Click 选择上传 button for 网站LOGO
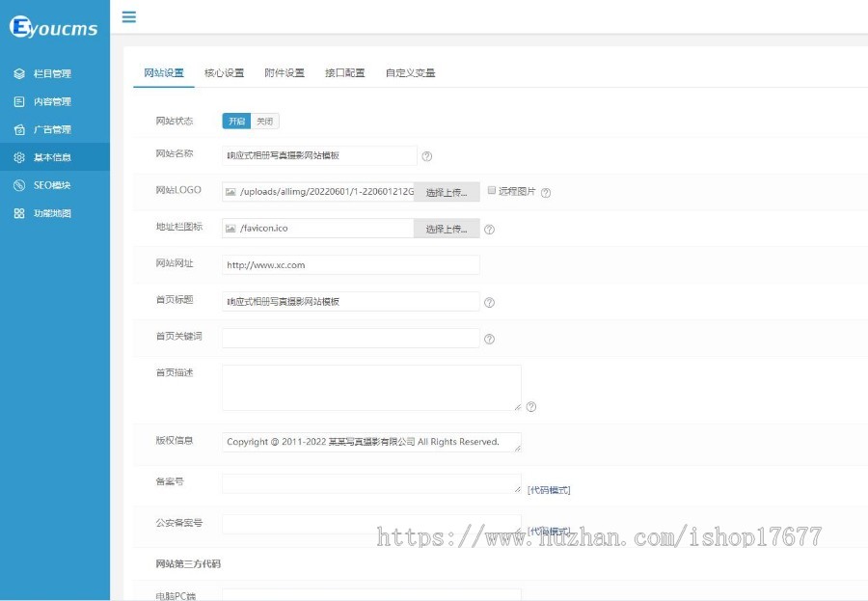 tap(447, 192)
